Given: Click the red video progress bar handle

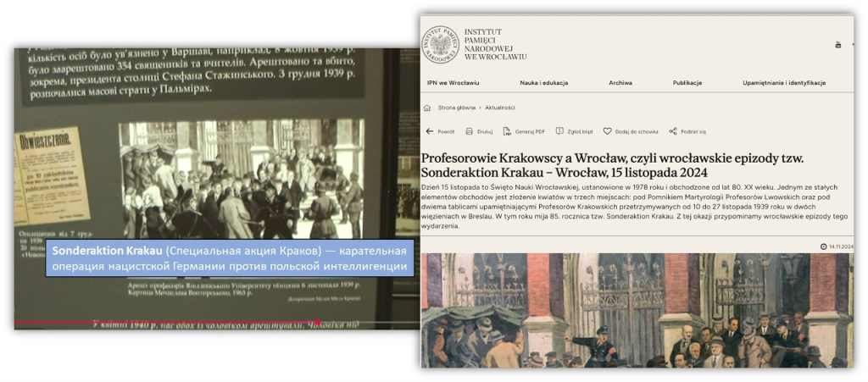Looking at the screenshot, I should point(317,323).
